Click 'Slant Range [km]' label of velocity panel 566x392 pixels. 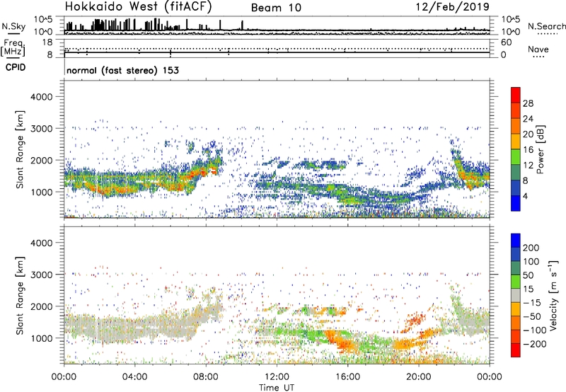point(20,296)
